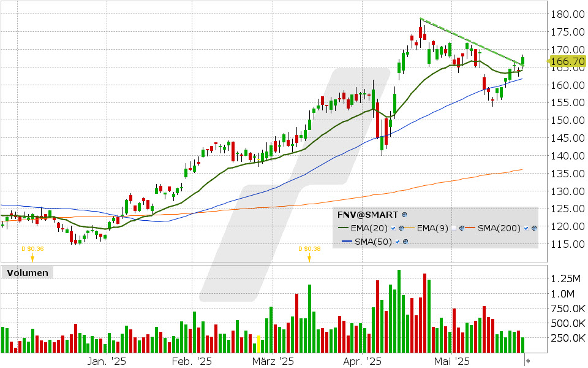
Task: Click the blue SMA(50) line swatch
Action: (x=347, y=241)
